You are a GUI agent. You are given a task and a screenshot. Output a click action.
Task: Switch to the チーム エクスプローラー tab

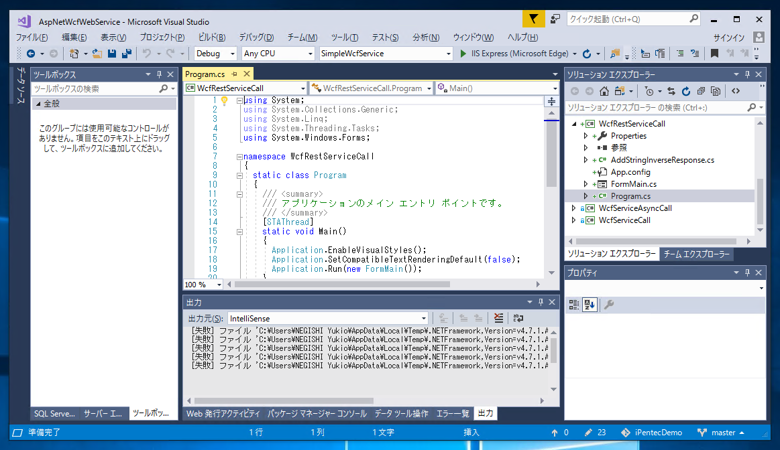pos(696,254)
